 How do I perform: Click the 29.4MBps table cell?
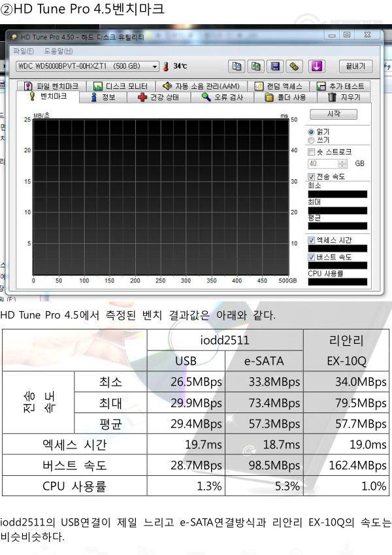pyautogui.click(x=186, y=424)
